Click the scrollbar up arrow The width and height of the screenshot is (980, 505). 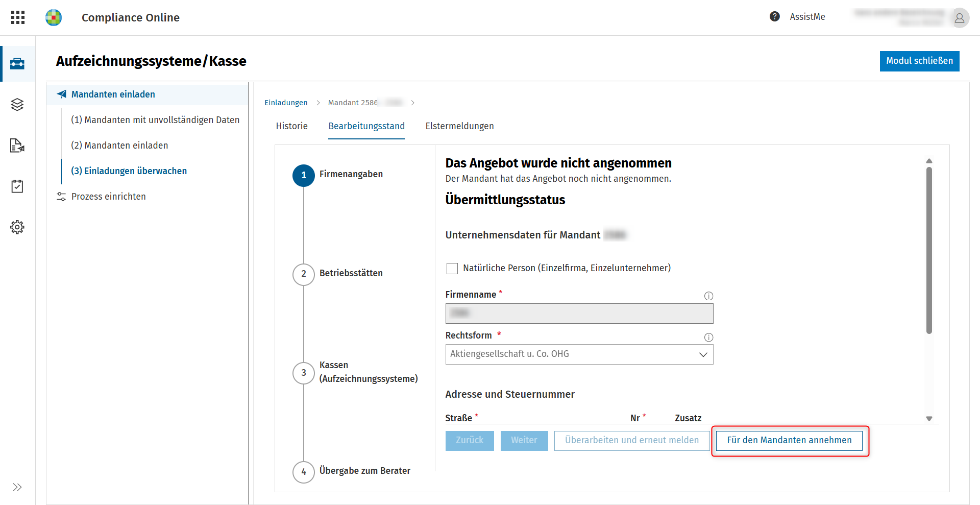[929, 161]
